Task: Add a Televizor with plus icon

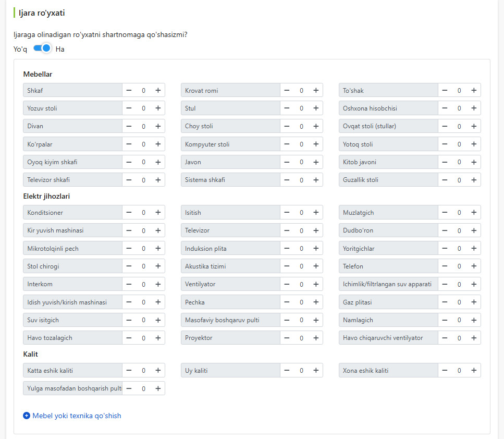Action: click(316, 230)
